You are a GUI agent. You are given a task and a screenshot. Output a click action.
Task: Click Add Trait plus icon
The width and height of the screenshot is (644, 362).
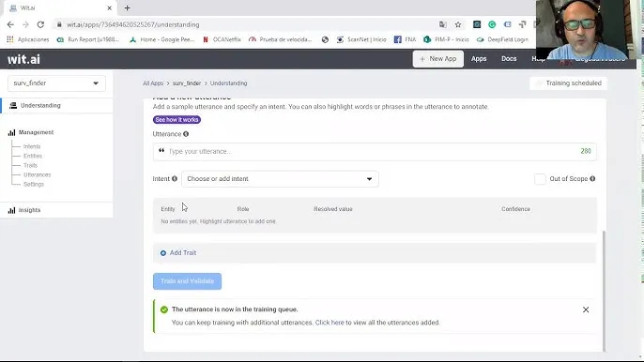(163, 253)
